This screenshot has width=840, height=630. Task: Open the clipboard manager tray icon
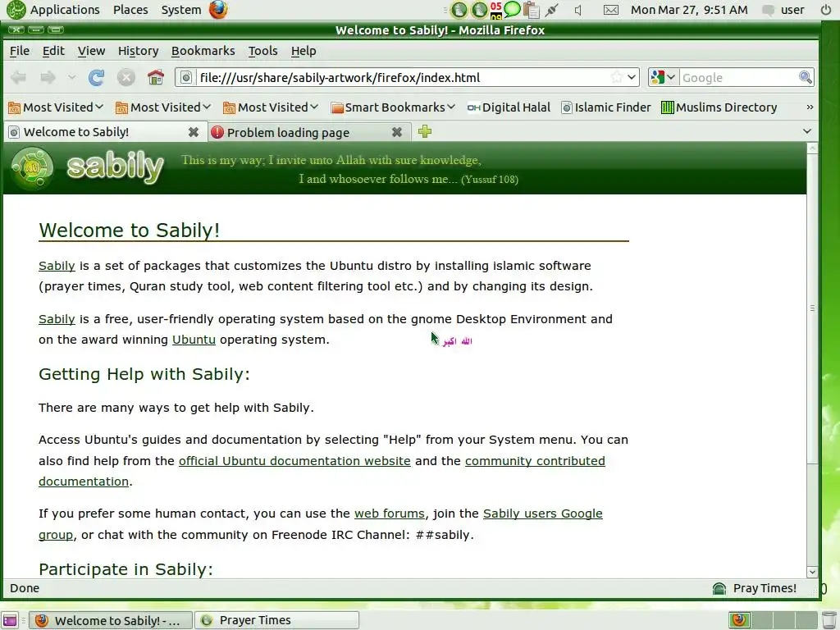pos(531,10)
